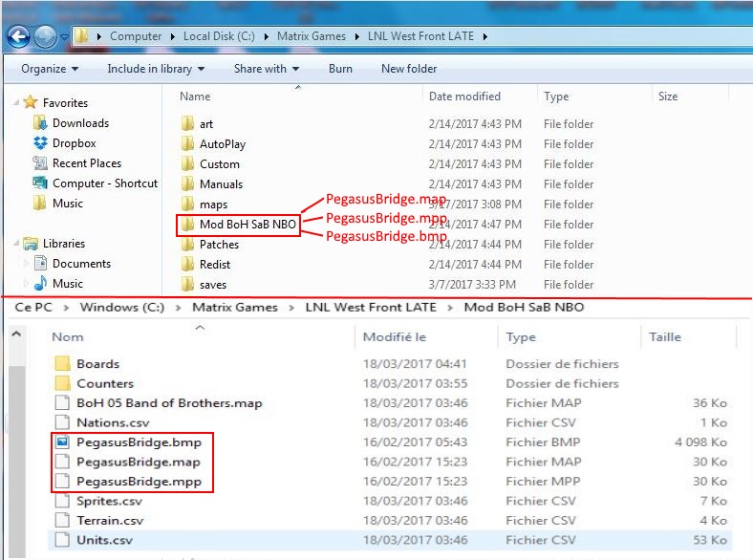The height and width of the screenshot is (560, 753).
Task: Sort by Name column header
Action: point(195,97)
